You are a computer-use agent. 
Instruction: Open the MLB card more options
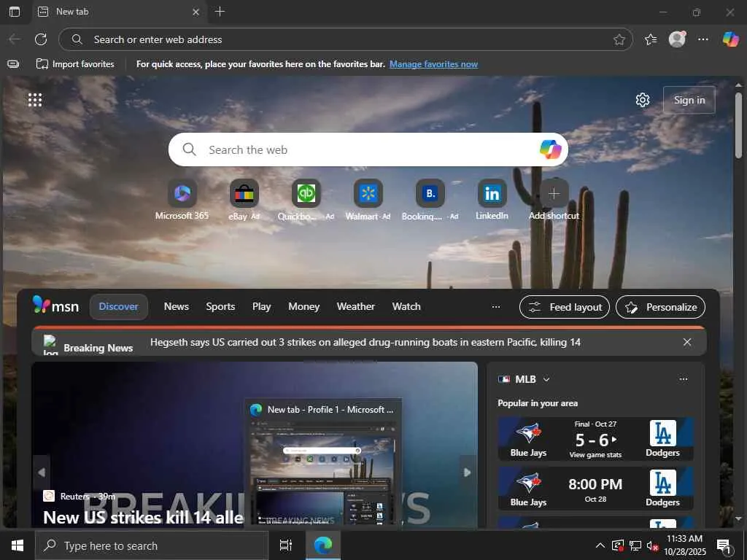(683, 379)
